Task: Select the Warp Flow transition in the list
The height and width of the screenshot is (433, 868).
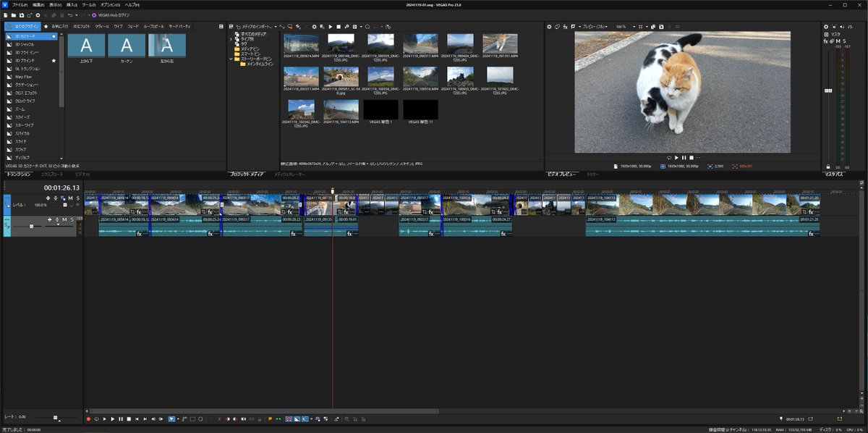Action: (25, 76)
